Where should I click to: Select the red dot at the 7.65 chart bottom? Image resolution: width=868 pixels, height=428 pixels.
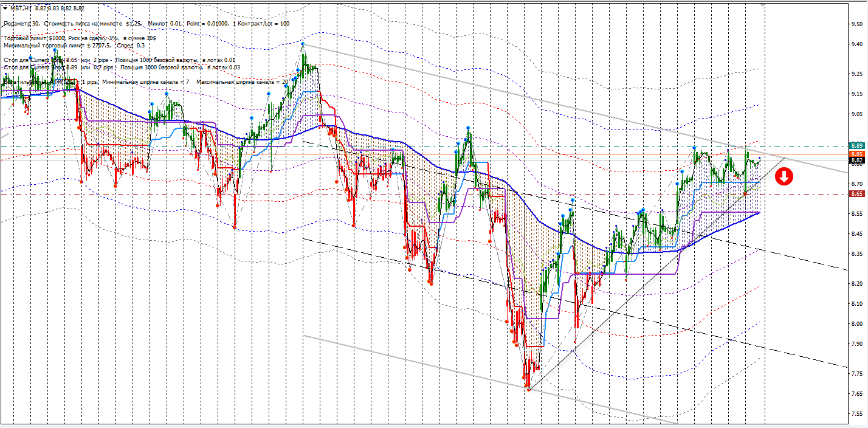(x=528, y=389)
